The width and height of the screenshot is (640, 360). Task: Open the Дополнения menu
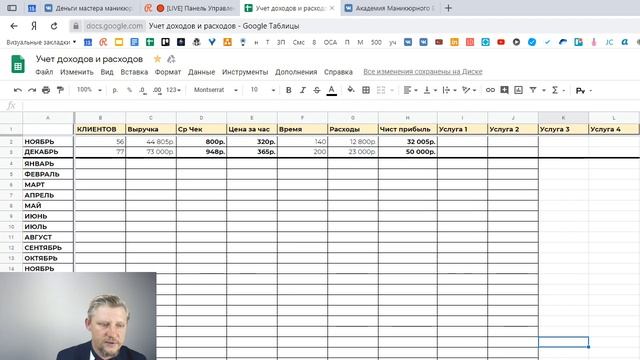(x=296, y=72)
